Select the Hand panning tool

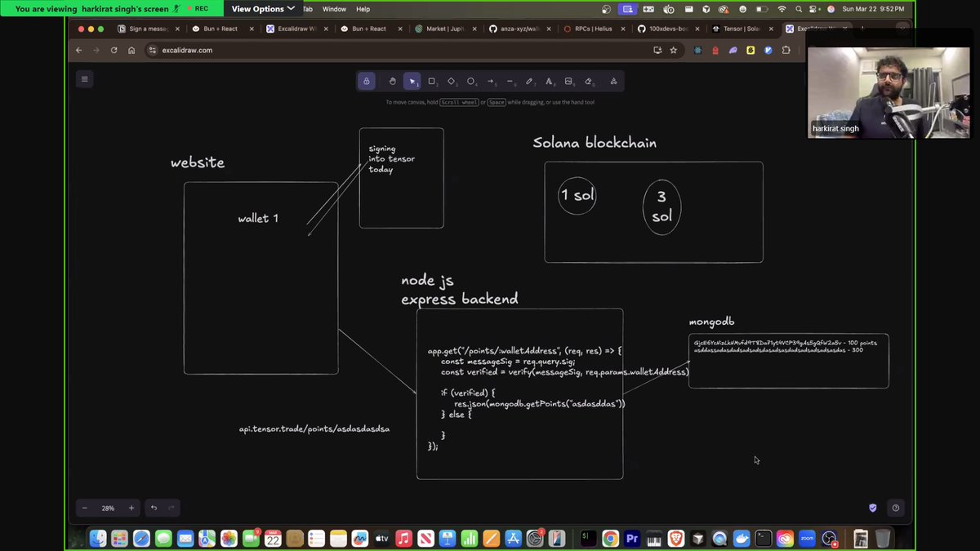tap(392, 81)
